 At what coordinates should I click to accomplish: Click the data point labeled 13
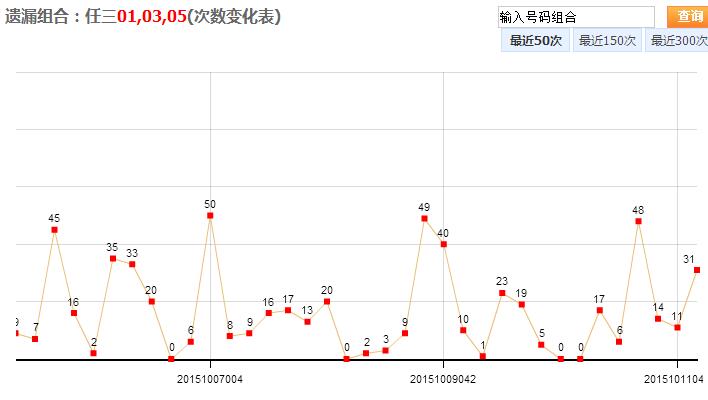tap(307, 322)
